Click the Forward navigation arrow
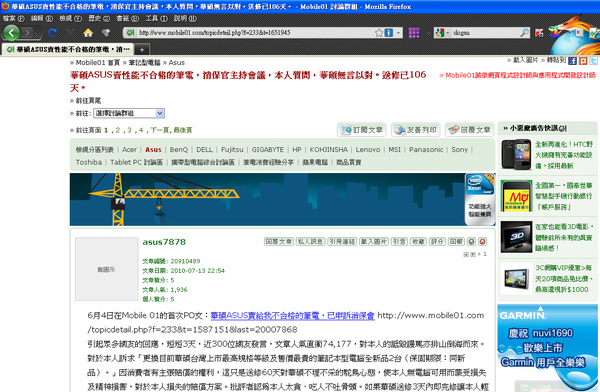This screenshot has height=392, width=600. [27, 33]
